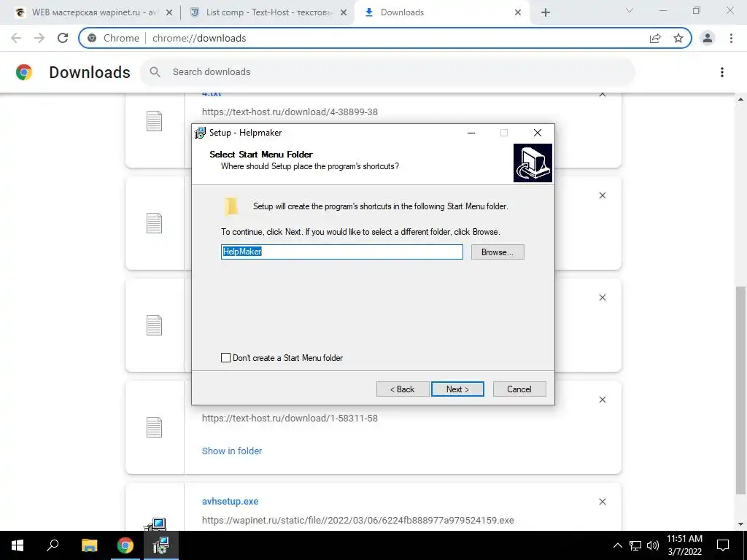Screen dimensions: 747x560
Task: Click the Next button in Setup
Action: (457, 389)
